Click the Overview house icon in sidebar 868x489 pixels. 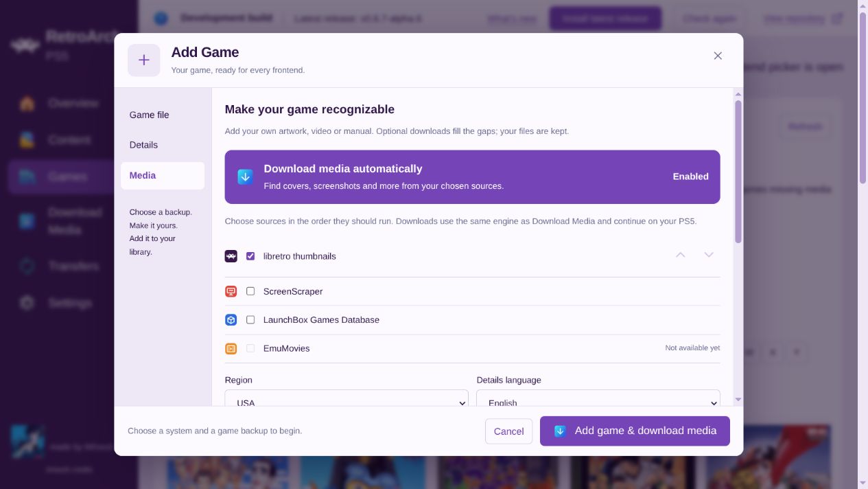[x=27, y=104]
